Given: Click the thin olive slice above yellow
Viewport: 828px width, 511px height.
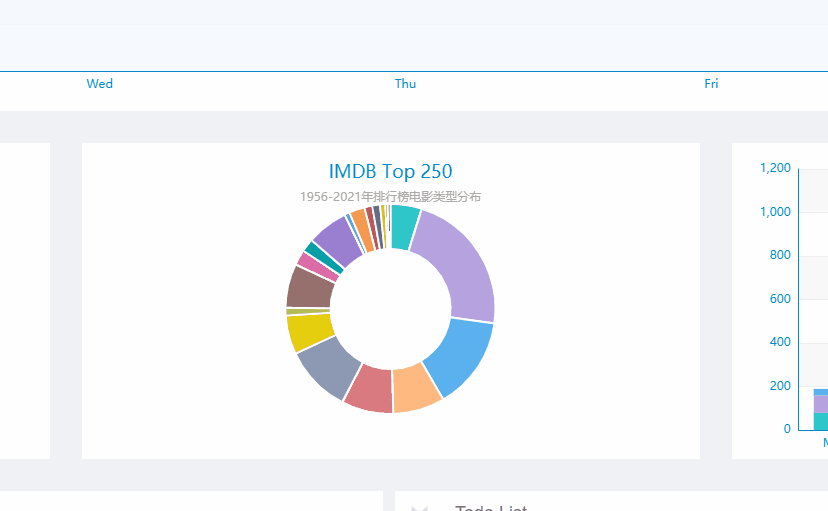Looking at the screenshot, I should (x=308, y=311).
